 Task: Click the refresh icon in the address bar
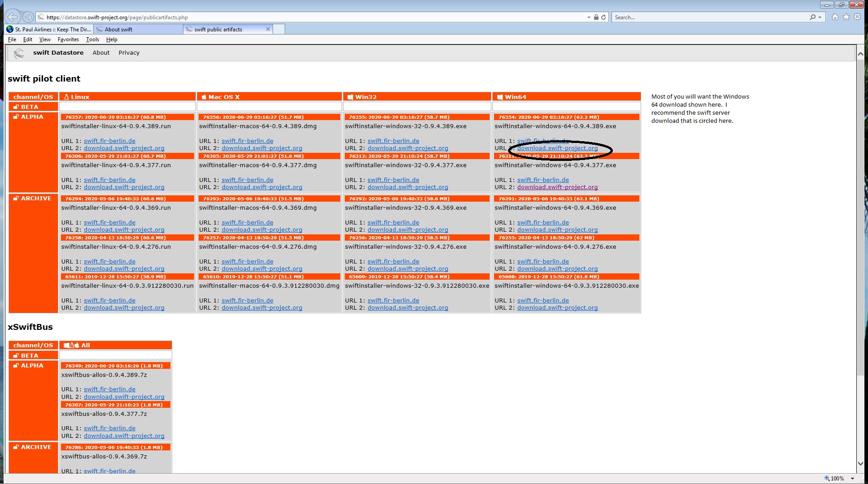click(x=603, y=17)
